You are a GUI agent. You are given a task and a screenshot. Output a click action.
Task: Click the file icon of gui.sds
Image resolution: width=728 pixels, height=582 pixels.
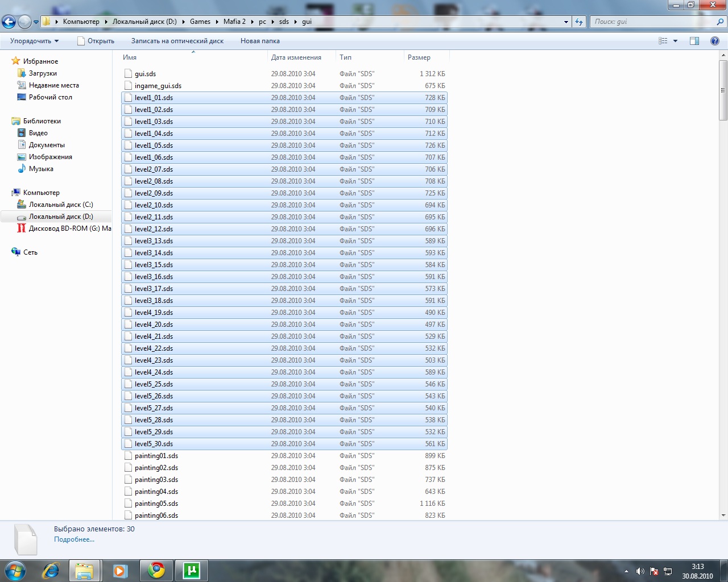click(x=128, y=74)
